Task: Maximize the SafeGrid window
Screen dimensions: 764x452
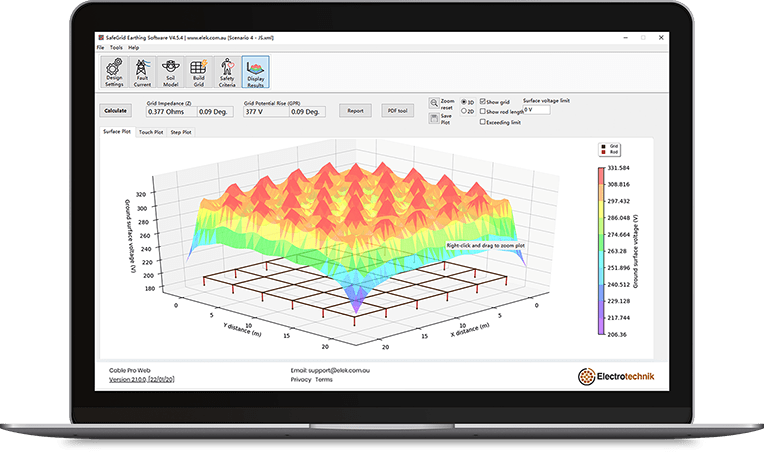Action: click(643, 38)
